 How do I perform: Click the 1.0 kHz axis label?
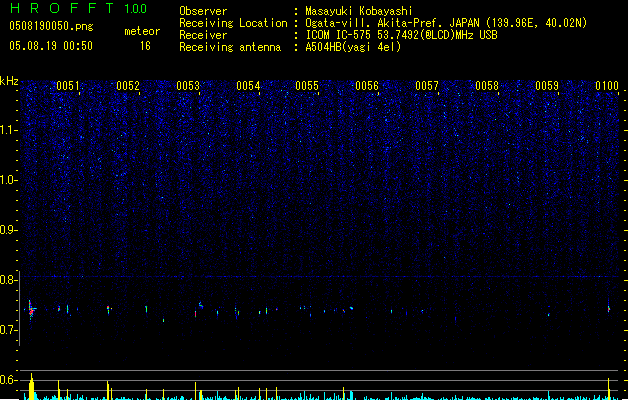point(9,180)
